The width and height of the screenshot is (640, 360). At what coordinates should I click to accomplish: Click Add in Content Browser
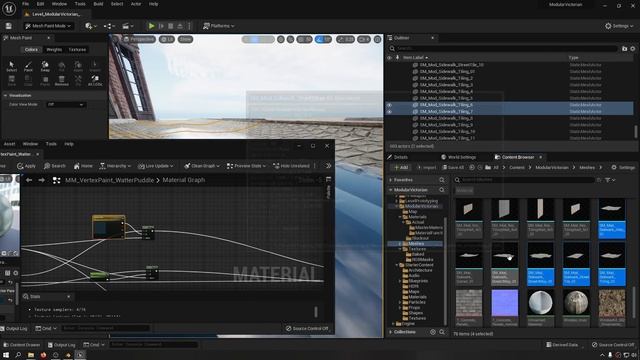coord(401,167)
